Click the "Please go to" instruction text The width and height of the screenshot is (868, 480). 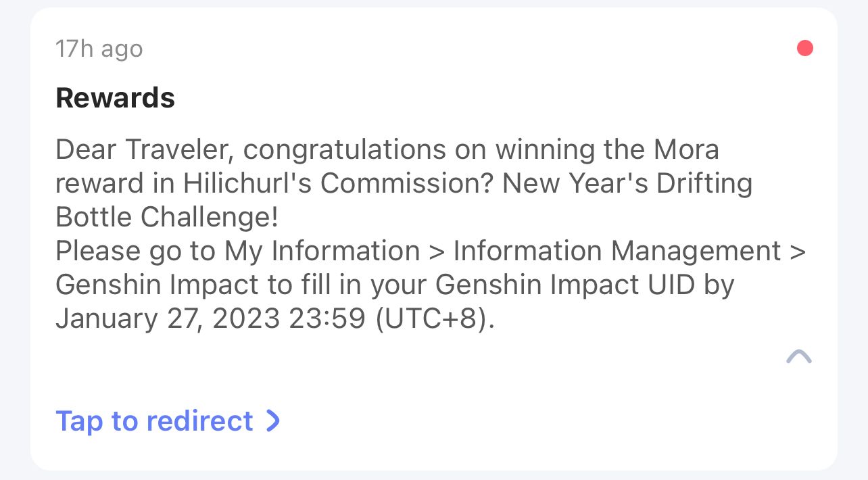click(135, 251)
